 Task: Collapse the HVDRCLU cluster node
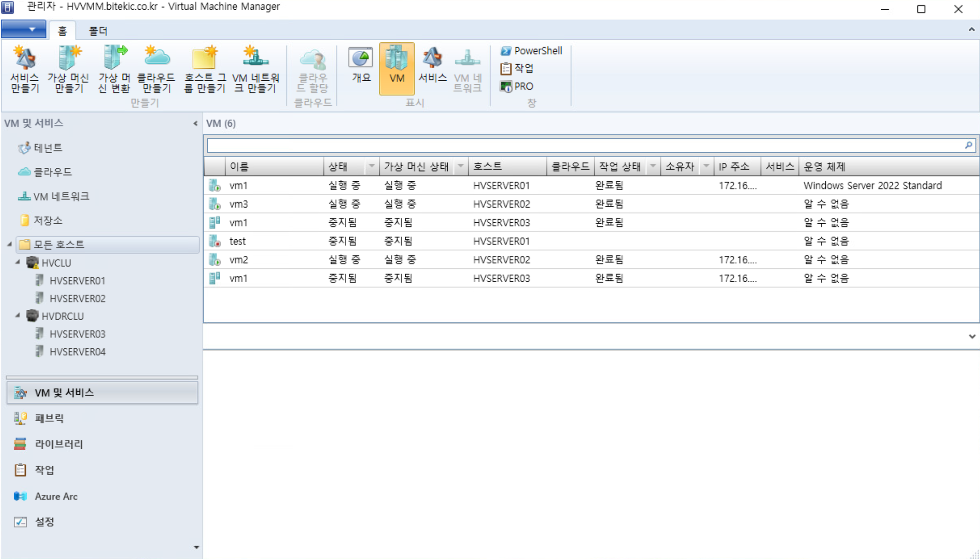pos(18,315)
